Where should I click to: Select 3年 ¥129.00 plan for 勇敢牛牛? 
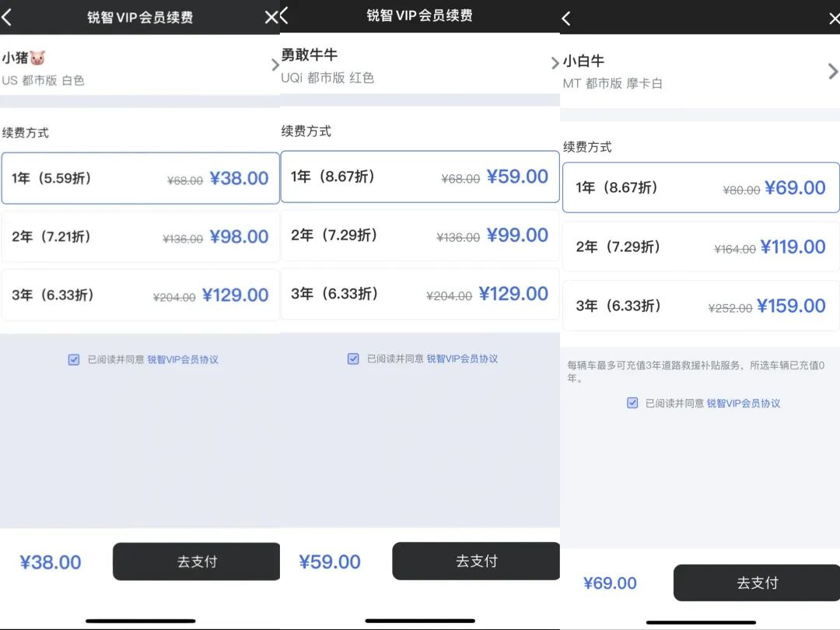420,293
